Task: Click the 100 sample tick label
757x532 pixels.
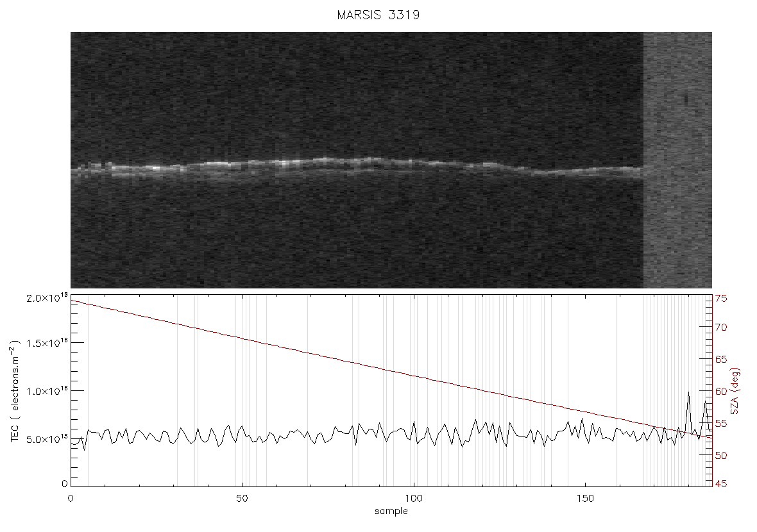Action: [414, 498]
